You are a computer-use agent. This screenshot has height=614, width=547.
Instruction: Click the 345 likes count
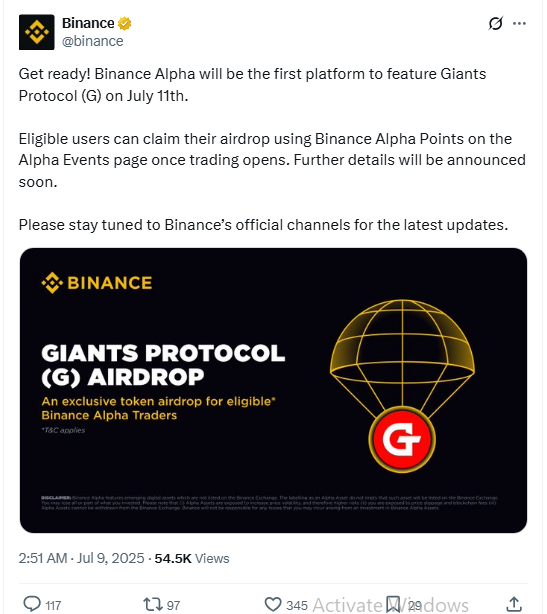(x=297, y=605)
